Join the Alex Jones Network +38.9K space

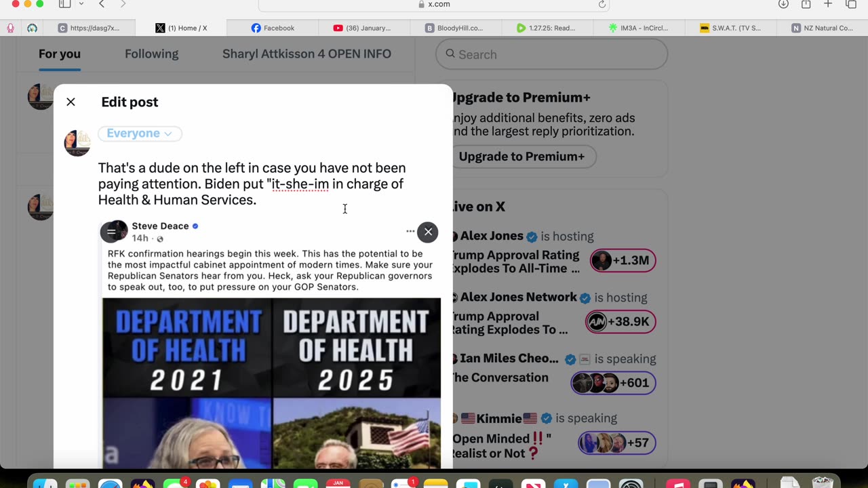(x=620, y=322)
